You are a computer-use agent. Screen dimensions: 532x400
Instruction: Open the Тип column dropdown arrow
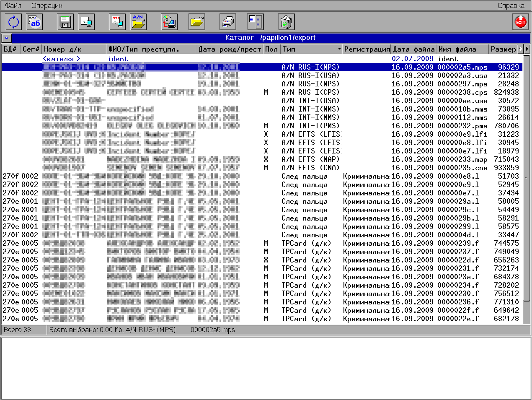(x=339, y=49)
